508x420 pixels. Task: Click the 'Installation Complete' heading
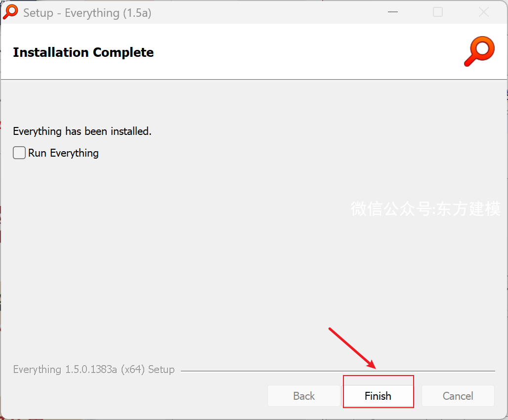[83, 52]
